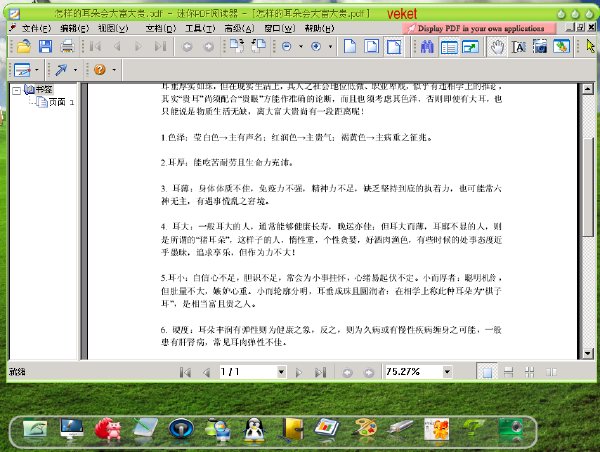Click Display PDF in your own applications banner

[x=479, y=28]
